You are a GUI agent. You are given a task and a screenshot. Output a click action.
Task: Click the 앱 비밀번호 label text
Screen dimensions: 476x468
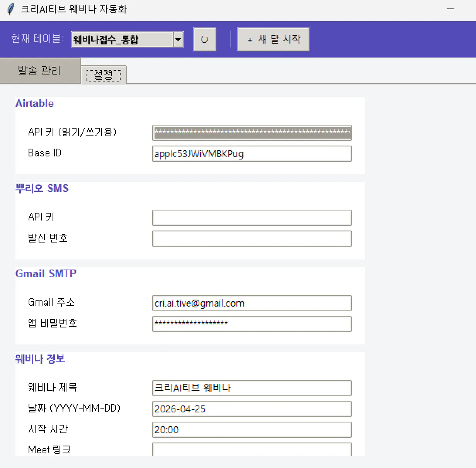53,323
